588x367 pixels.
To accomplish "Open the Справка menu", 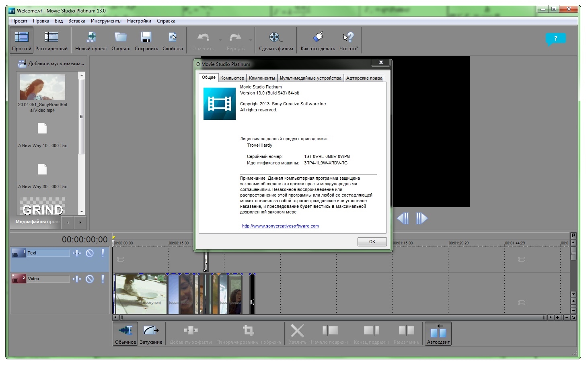I will pos(166,21).
